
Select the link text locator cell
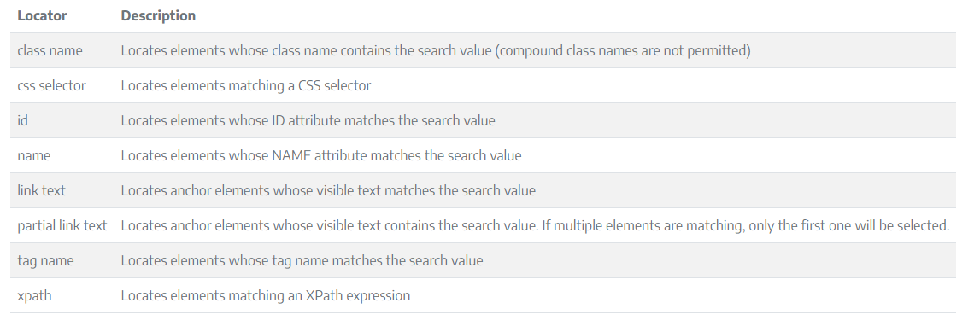pos(41,190)
